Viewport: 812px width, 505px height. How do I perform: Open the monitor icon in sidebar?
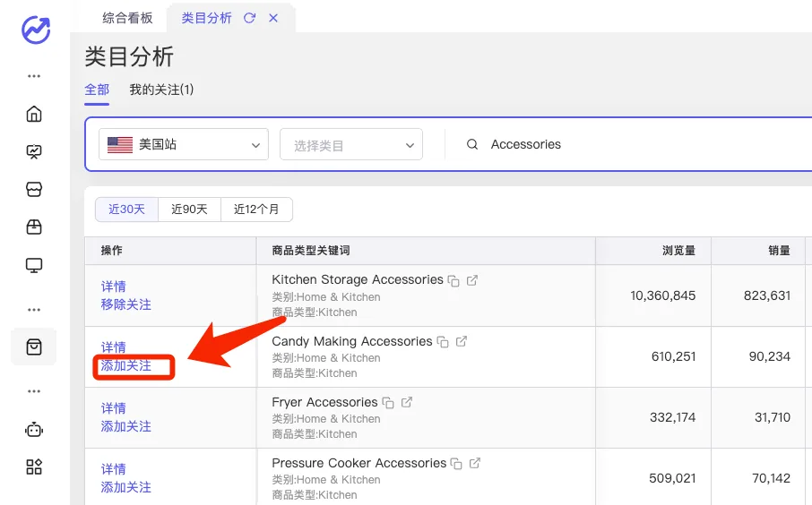pos(34,265)
